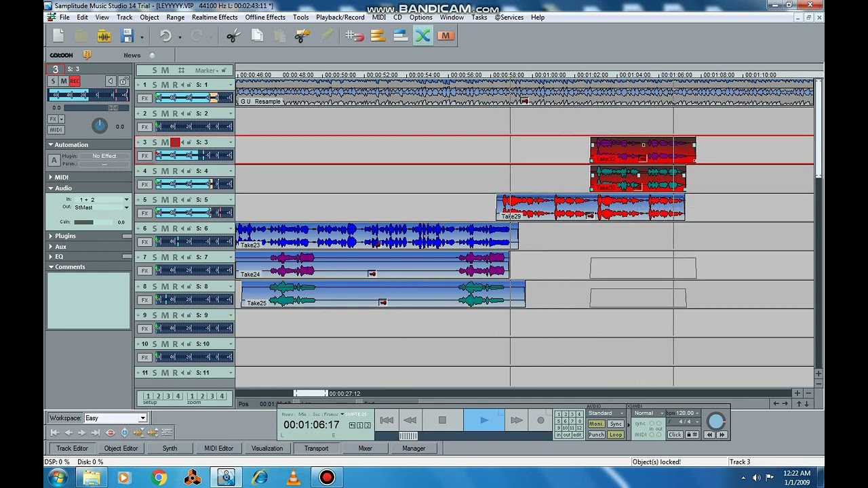Toggle the Loop button in the transport
Viewport: 868px width, 488px height.
[616, 434]
